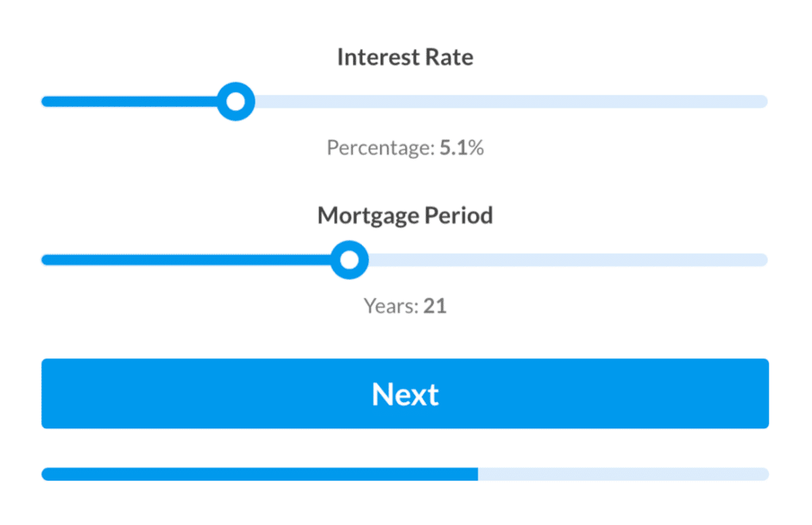Click the Years 21 value label
Viewport: 812px width, 525px height.
pos(404,305)
